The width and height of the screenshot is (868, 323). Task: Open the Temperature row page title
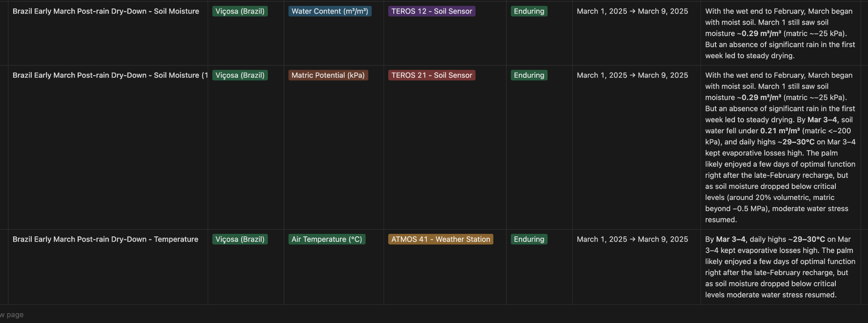click(105, 239)
